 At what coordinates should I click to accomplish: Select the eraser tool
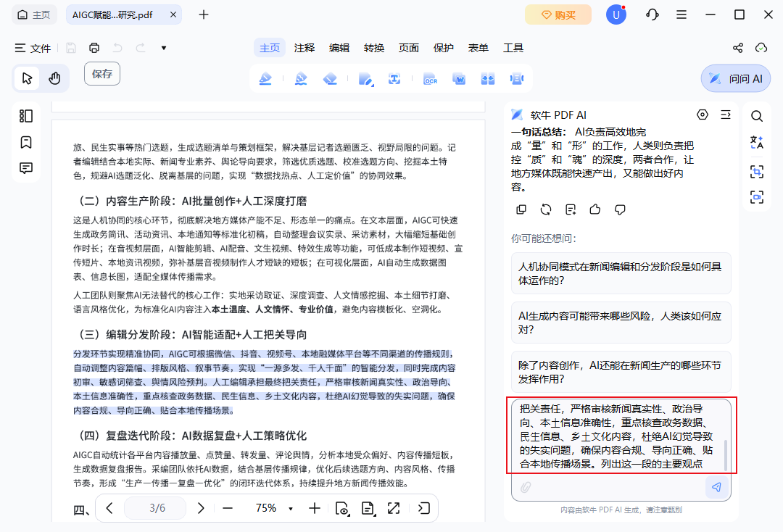(330, 79)
